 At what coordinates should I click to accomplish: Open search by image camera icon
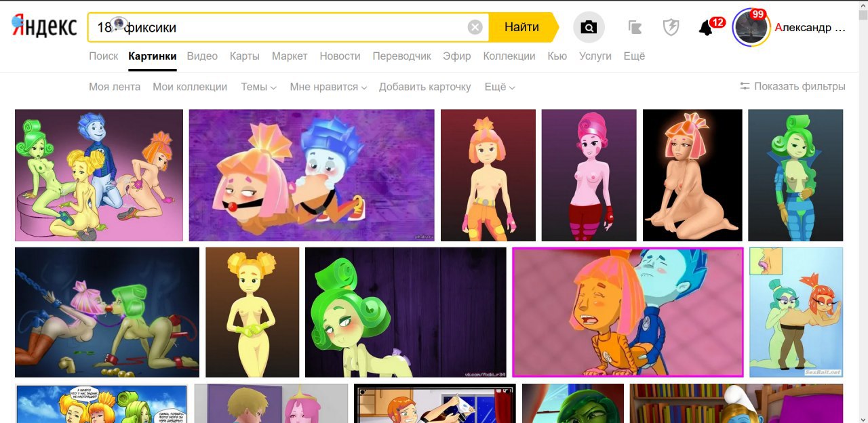pos(589,27)
